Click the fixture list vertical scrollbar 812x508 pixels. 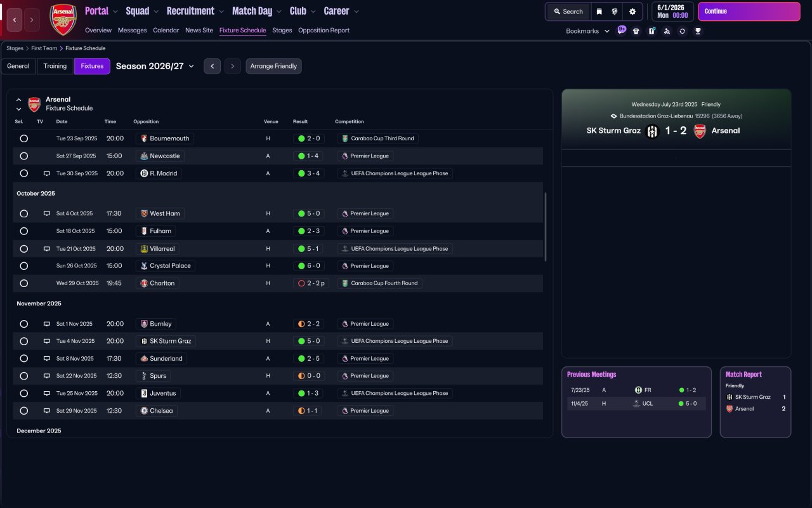tap(546, 227)
